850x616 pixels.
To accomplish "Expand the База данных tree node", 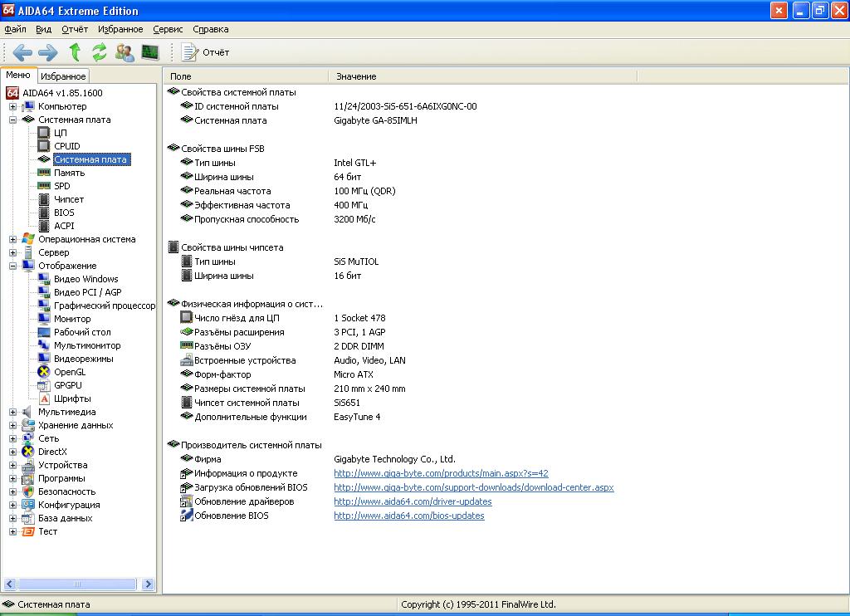I will [x=12, y=518].
